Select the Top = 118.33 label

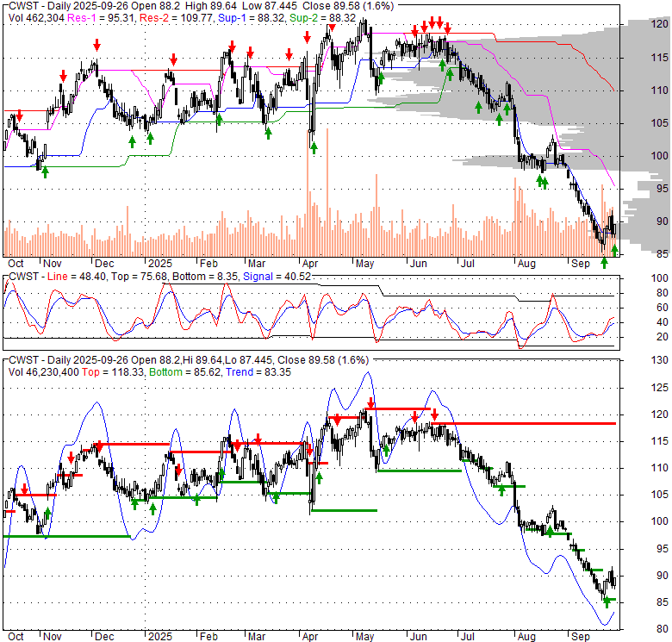(x=112, y=372)
